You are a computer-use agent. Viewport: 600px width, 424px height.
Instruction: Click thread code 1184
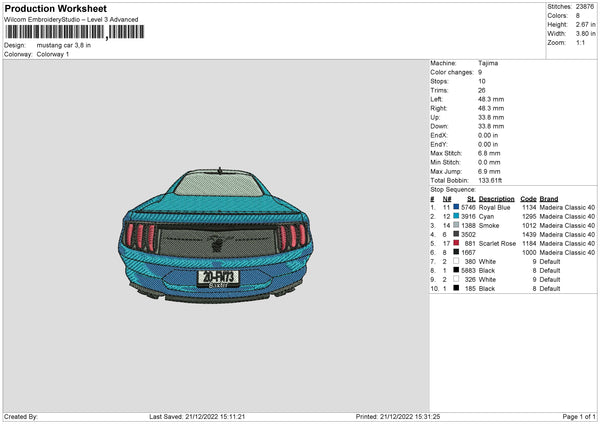coord(529,243)
